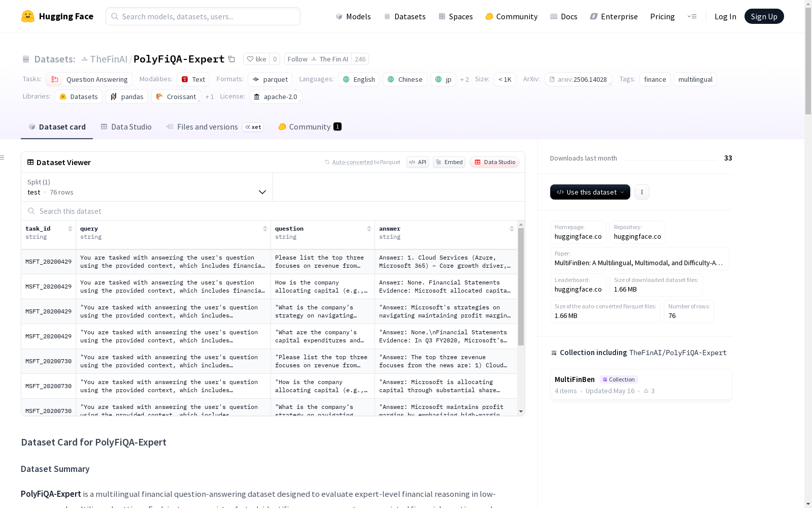Click the apache-2.0 license tag
The height and width of the screenshot is (508, 812).
[276, 97]
